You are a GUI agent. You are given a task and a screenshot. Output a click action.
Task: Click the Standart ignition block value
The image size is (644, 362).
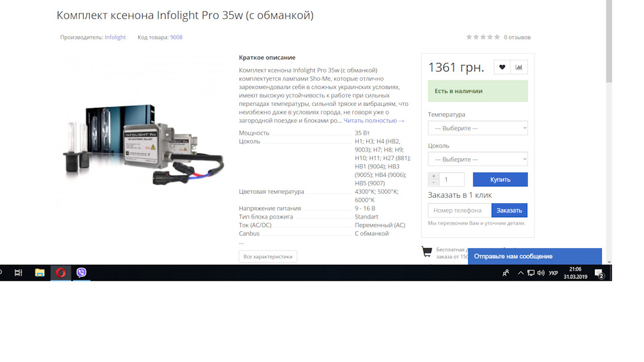coord(366,217)
